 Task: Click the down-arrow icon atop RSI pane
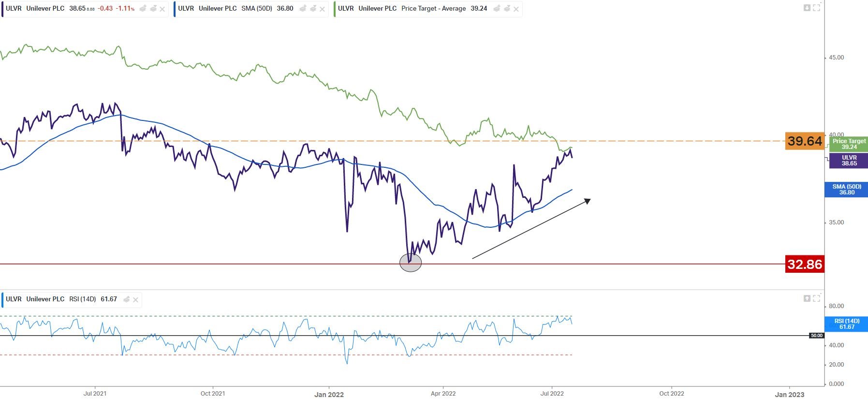(x=807, y=298)
